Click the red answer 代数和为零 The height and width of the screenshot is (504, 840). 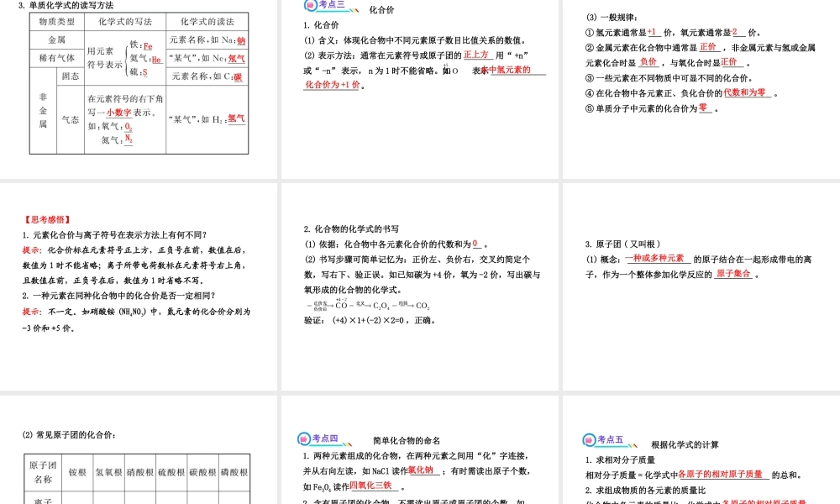[744, 92]
